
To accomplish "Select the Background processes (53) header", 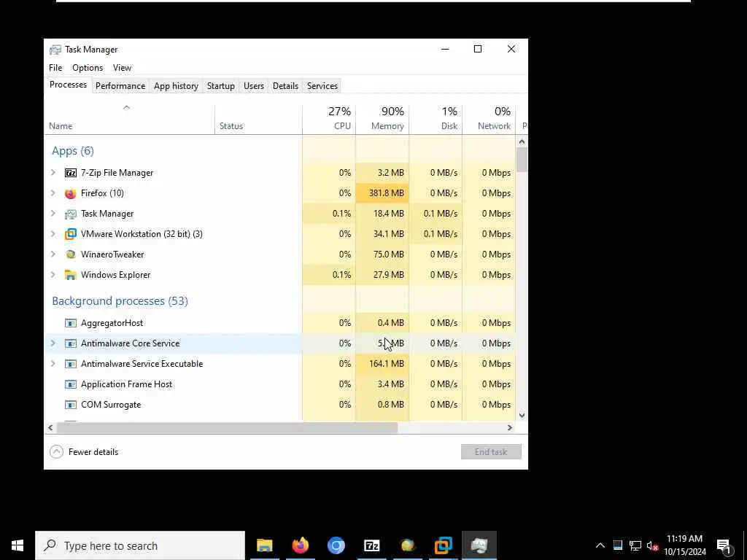I will point(120,301).
